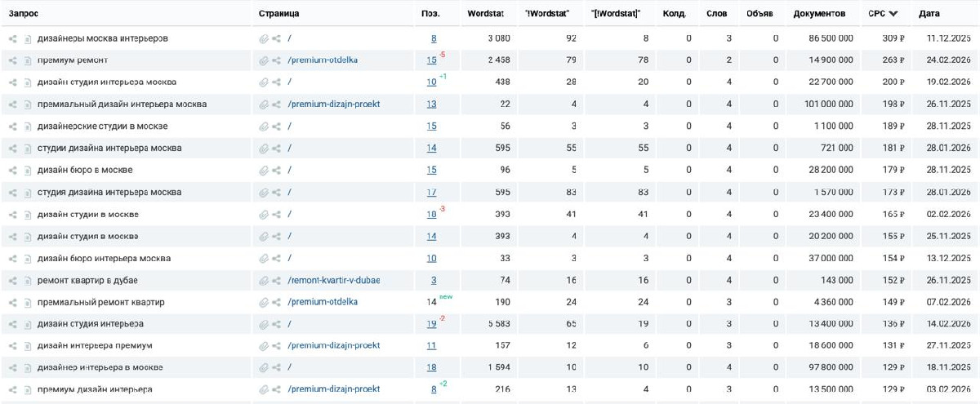Click page share icon in 'дизайн интерьера премиум' row
This screenshot has height=404, width=980.
pyautogui.click(x=277, y=346)
